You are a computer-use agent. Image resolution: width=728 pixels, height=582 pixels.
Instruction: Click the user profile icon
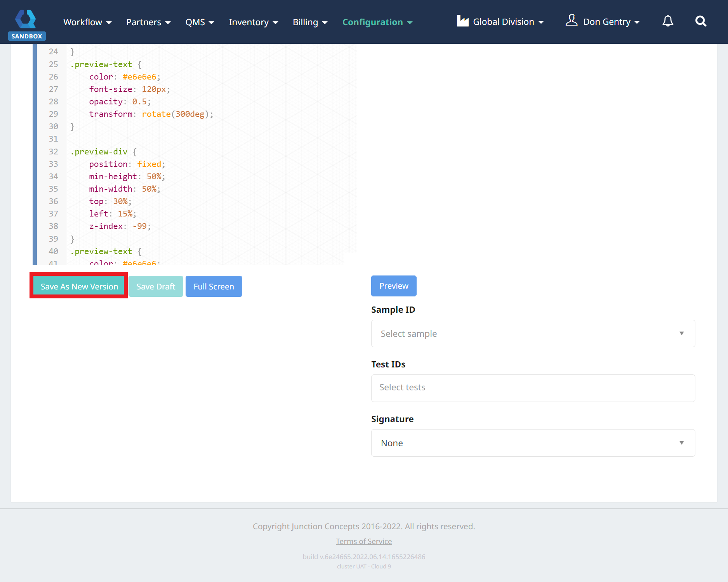[x=571, y=21]
